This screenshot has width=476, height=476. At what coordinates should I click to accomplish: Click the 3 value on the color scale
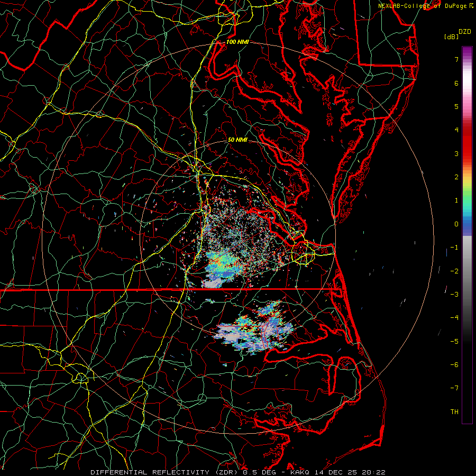pyautogui.click(x=456, y=153)
